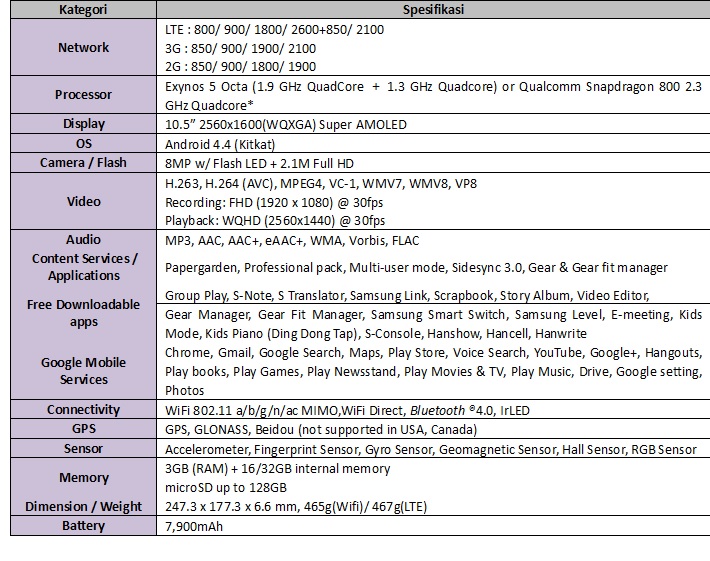The image size is (710, 561).
Task: Click the microSD up to 128GB line
Action: (226, 487)
